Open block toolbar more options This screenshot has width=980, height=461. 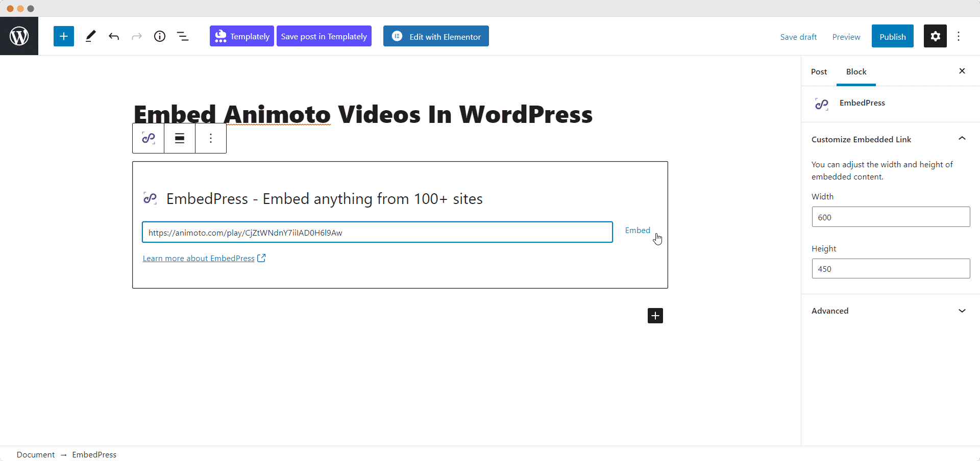211,138
